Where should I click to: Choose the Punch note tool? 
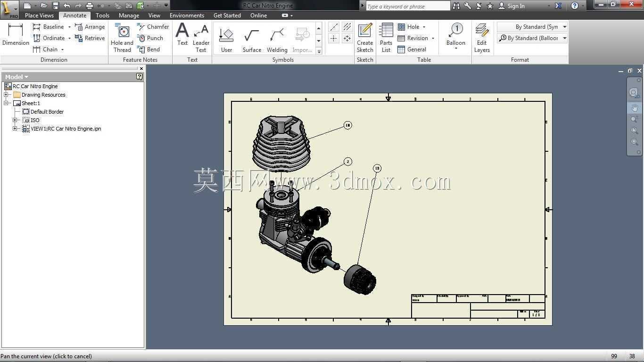(150, 38)
